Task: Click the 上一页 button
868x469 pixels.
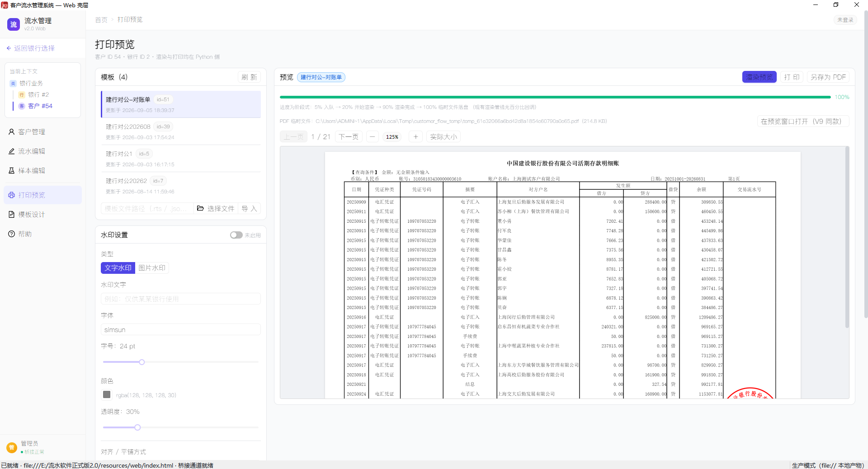Action: click(293, 137)
